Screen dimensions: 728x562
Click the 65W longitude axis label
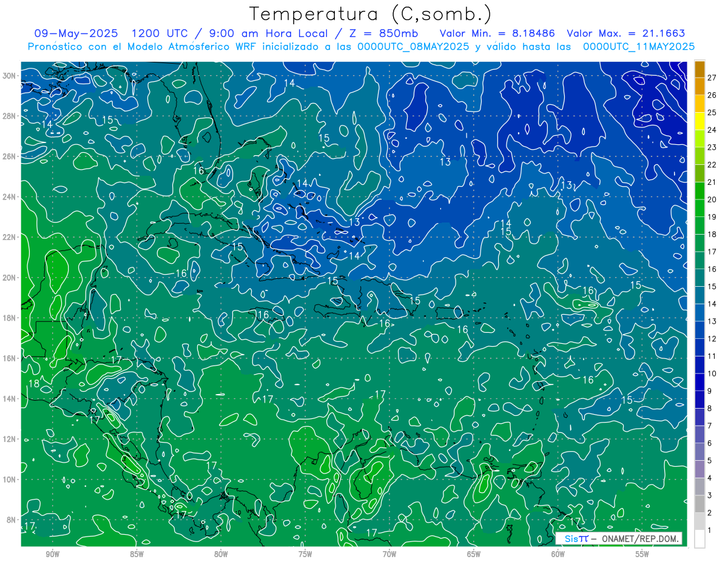coord(474,554)
